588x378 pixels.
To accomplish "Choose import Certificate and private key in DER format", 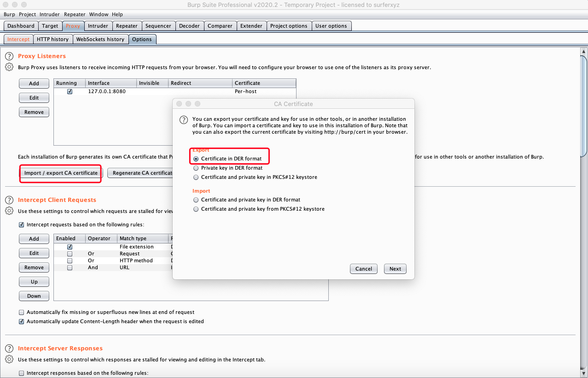I will click(196, 200).
